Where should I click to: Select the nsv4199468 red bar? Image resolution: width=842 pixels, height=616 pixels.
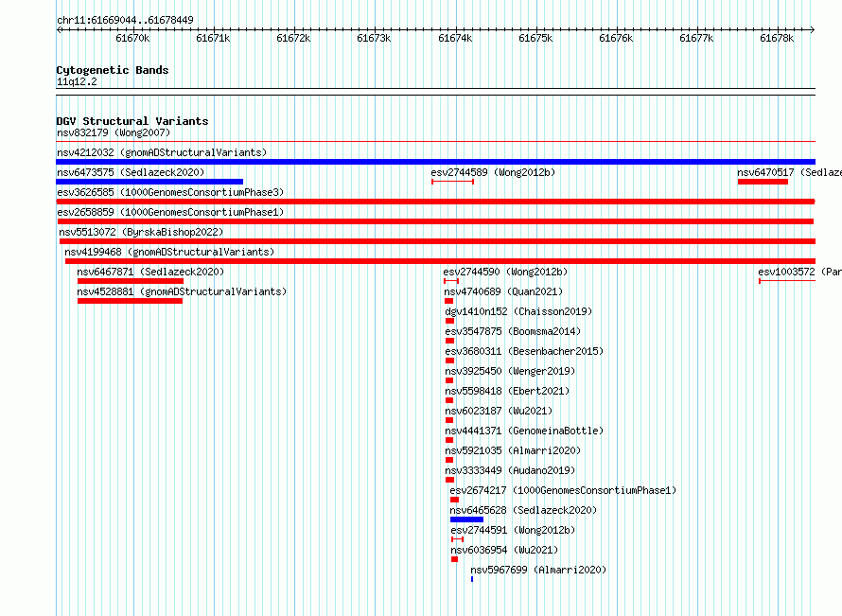click(440, 261)
